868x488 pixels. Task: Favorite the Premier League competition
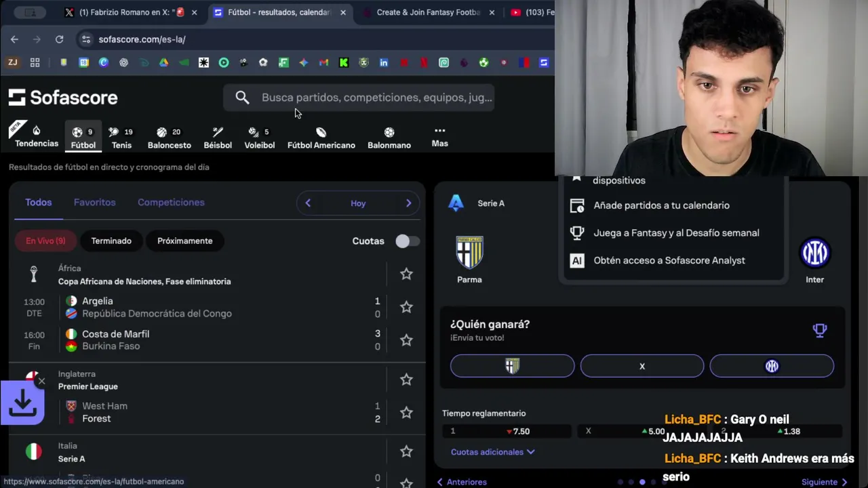(x=406, y=380)
